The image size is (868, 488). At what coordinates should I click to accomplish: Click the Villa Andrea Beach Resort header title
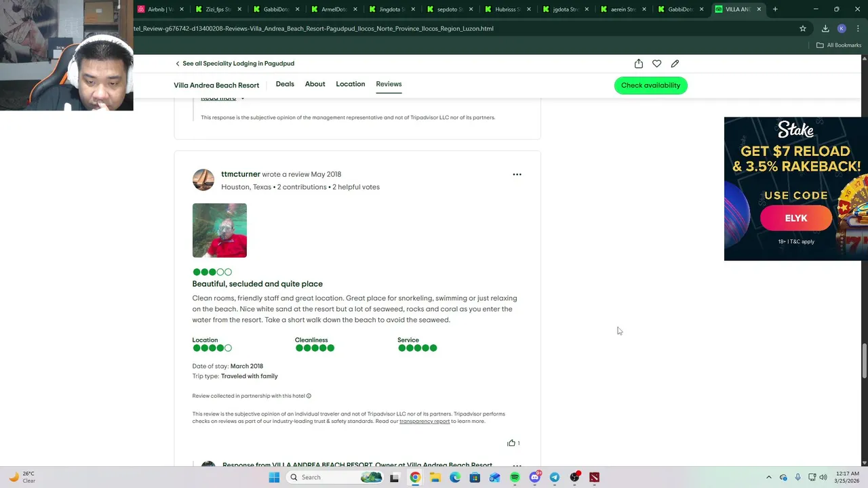pos(216,85)
